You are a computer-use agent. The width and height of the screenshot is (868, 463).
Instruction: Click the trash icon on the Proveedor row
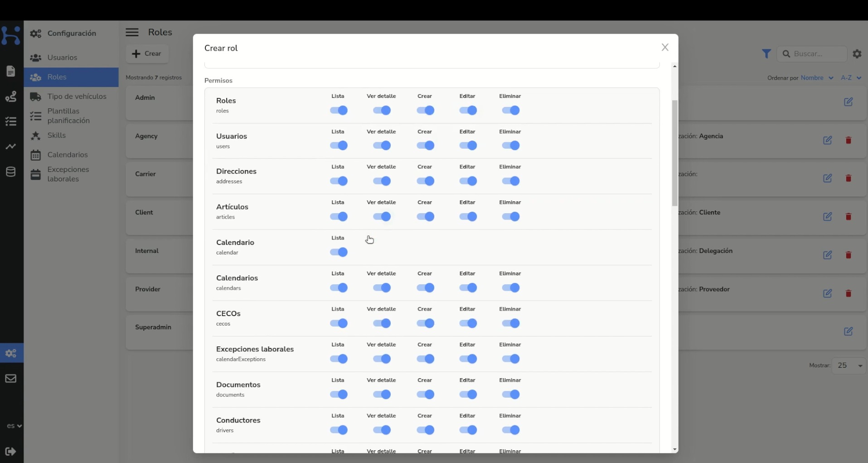click(x=849, y=293)
